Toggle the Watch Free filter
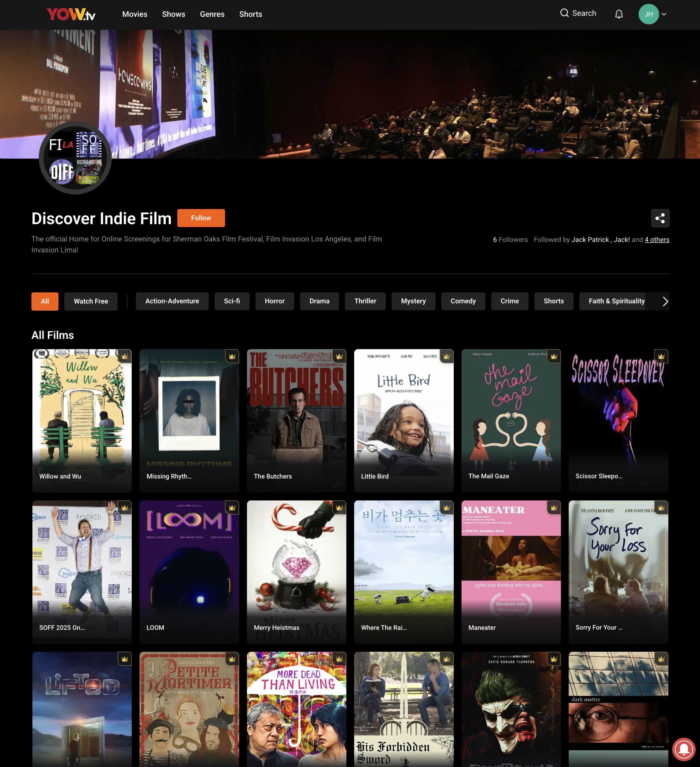The image size is (700, 767). (x=90, y=301)
